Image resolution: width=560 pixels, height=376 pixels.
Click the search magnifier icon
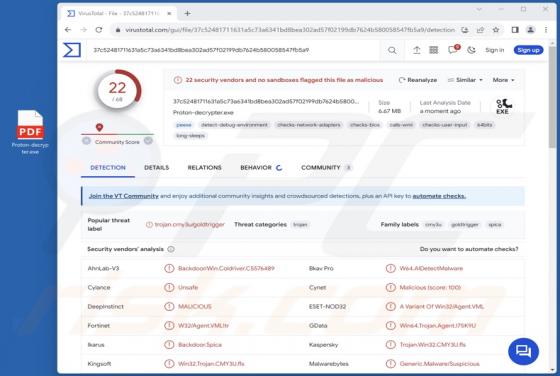click(x=392, y=50)
